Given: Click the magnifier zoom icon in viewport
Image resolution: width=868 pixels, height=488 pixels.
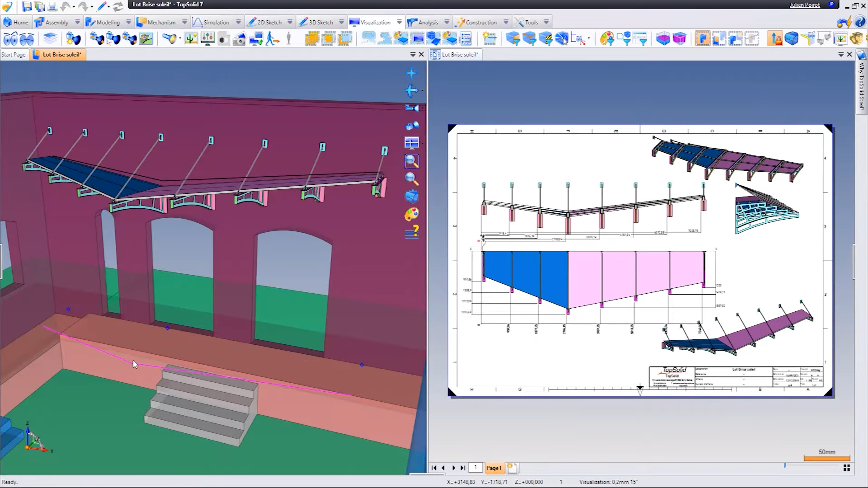Looking at the screenshot, I should (411, 179).
